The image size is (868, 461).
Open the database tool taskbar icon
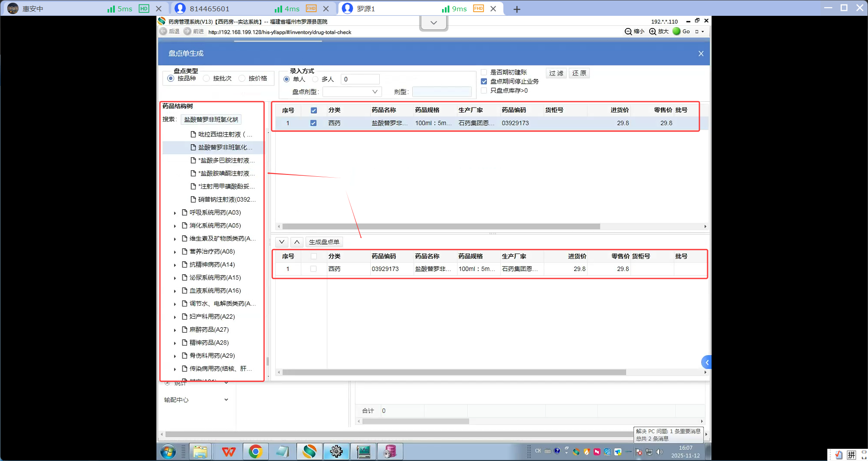click(390, 452)
